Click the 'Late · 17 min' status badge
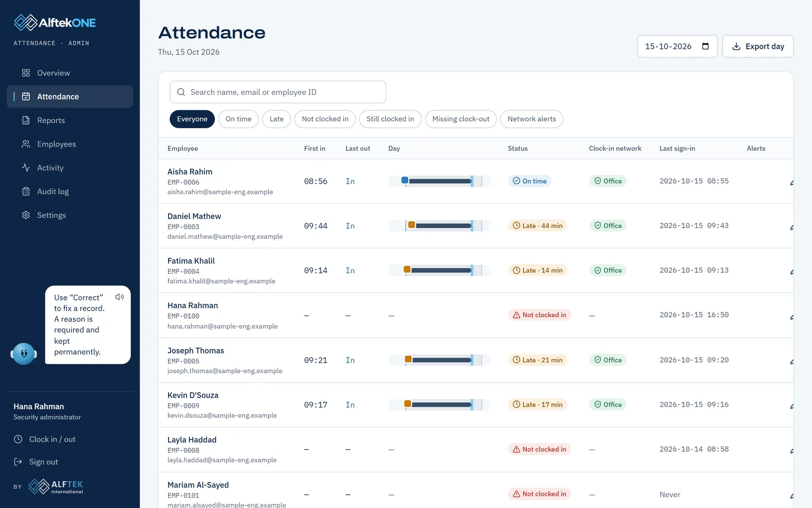This screenshot has height=508, width=812. click(537, 405)
